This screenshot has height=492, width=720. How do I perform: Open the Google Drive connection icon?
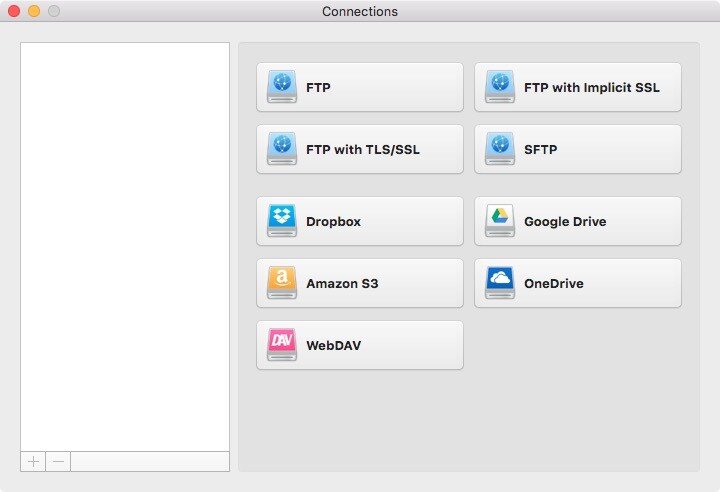pyautogui.click(x=500, y=221)
